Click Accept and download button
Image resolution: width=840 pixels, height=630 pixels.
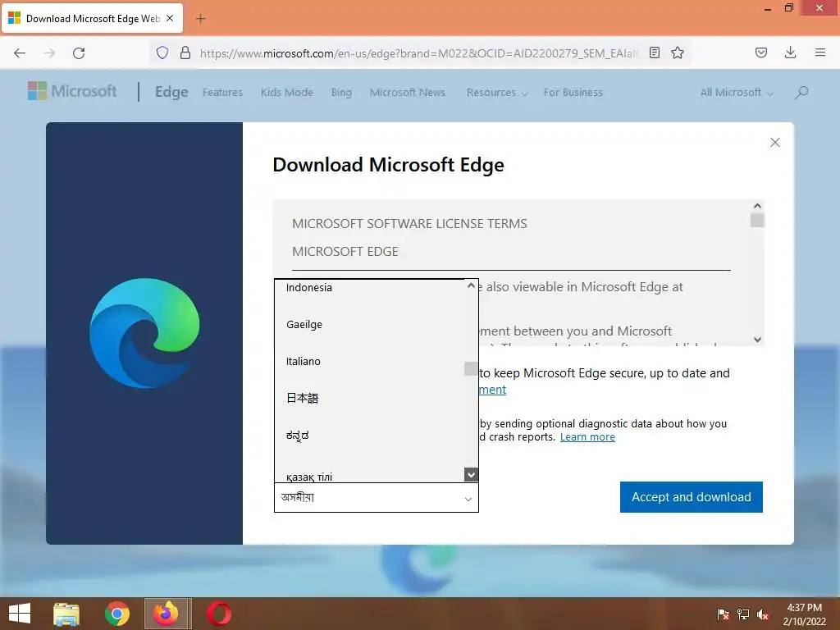click(x=691, y=497)
